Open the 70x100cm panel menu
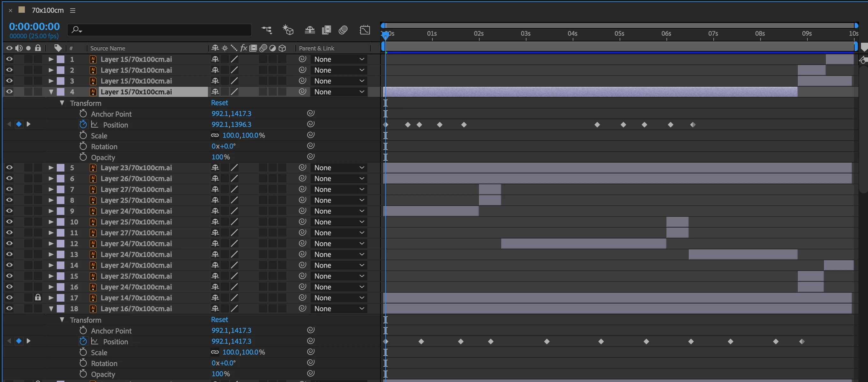The width and height of the screenshot is (868, 382). 73,11
